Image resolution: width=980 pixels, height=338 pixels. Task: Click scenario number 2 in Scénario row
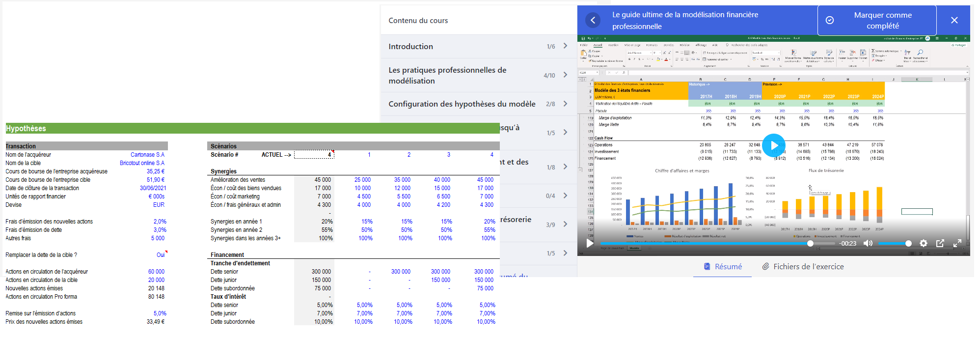(409, 154)
